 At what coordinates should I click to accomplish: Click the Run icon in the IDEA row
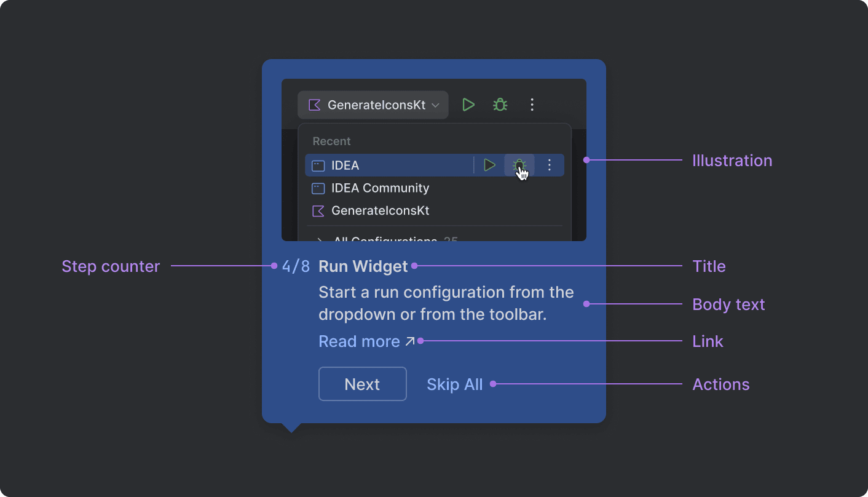(x=489, y=165)
